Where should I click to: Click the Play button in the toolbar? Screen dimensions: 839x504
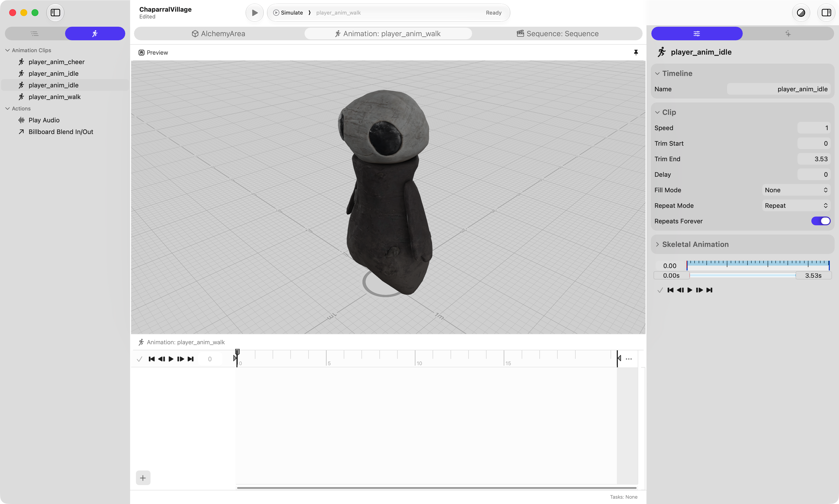254,13
